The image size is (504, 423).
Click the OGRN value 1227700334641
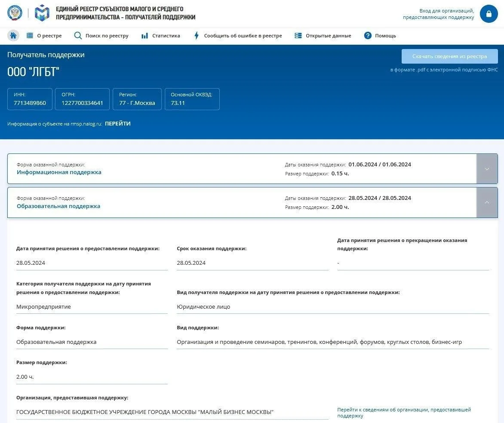pyautogui.click(x=82, y=103)
